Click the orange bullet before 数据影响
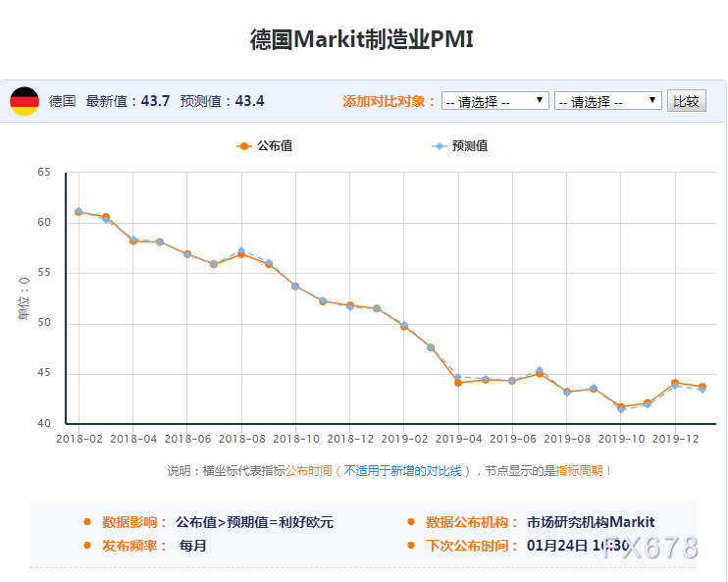Image resolution: width=728 pixels, height=582 pixels. [87, 521]
